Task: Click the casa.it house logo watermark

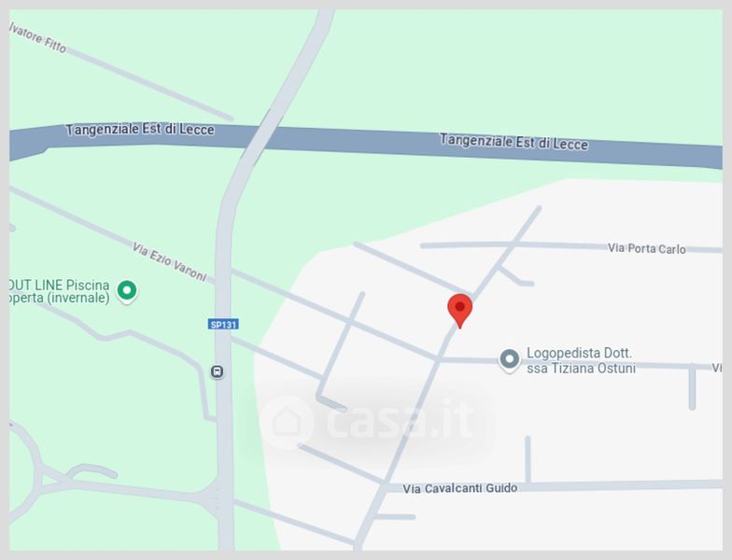Action: (287, 422)
